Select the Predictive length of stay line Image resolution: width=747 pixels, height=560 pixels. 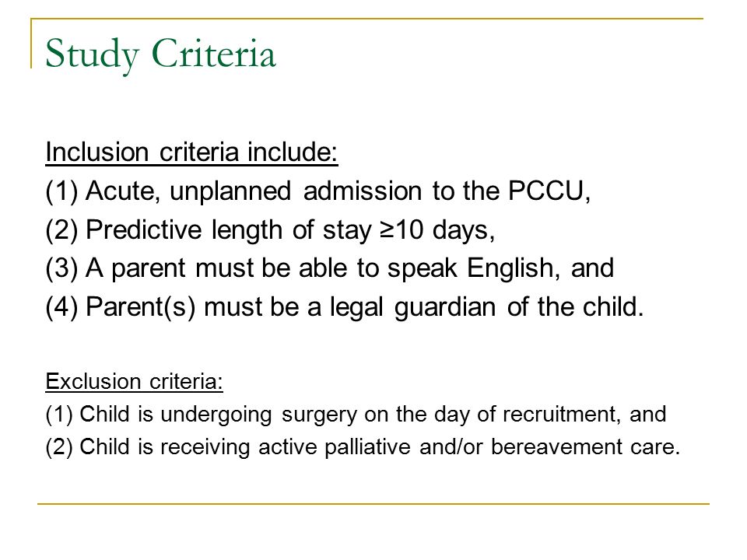270,230
